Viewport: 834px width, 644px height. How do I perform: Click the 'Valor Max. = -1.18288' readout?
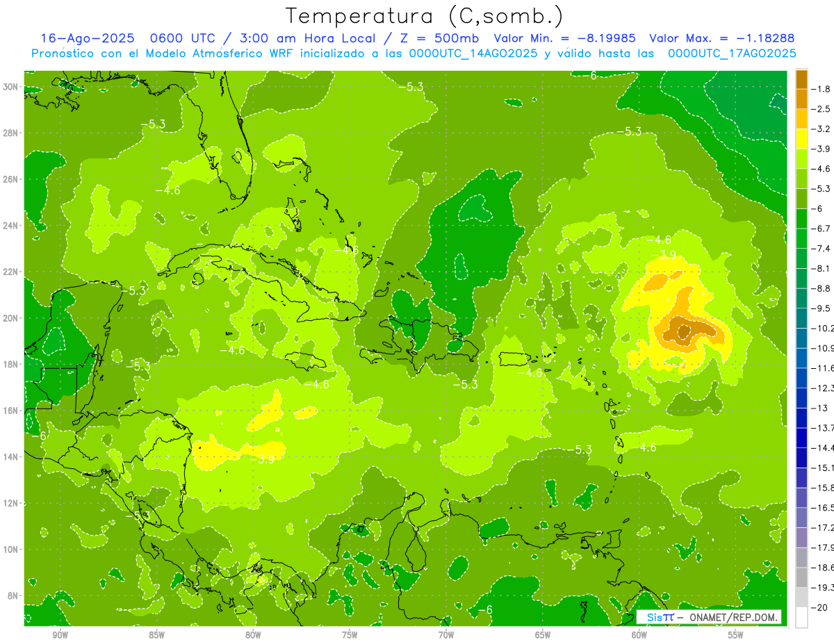coord(721,38)
